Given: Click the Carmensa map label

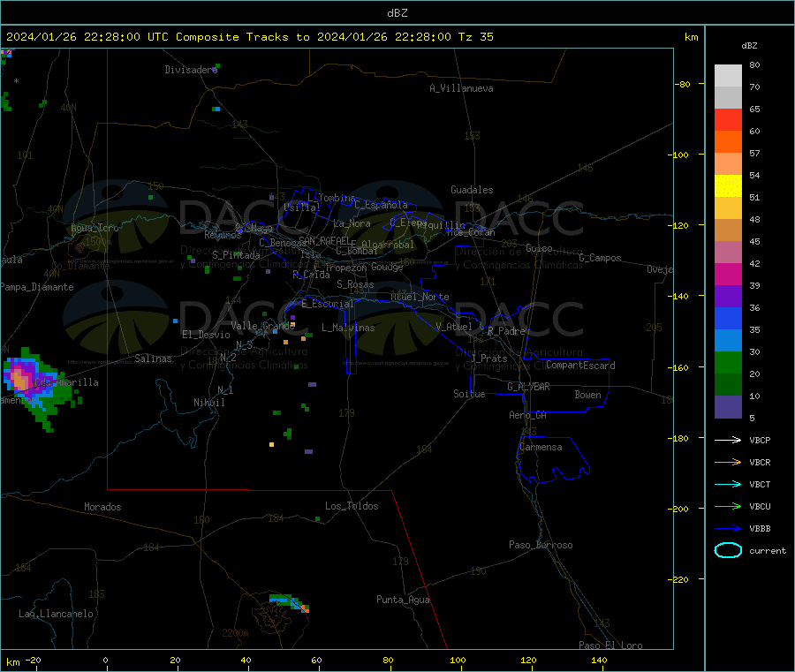Looking at the screenshot, I should 541,447.
